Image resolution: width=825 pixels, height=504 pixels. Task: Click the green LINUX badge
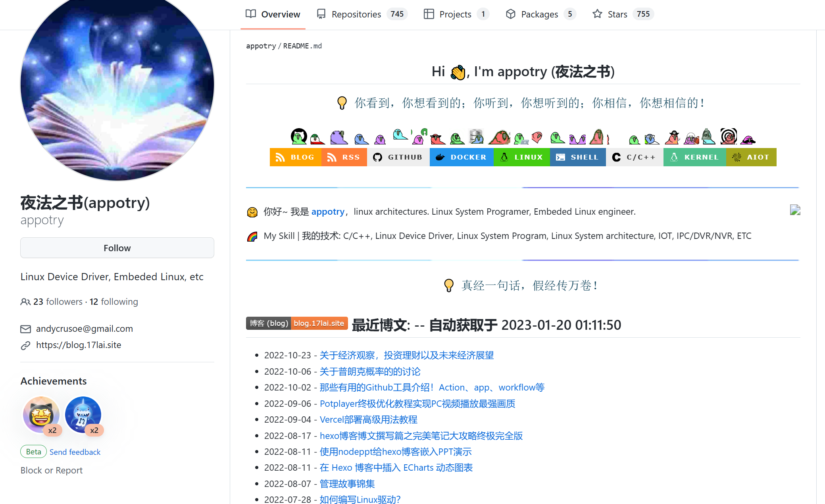[521, 157]
